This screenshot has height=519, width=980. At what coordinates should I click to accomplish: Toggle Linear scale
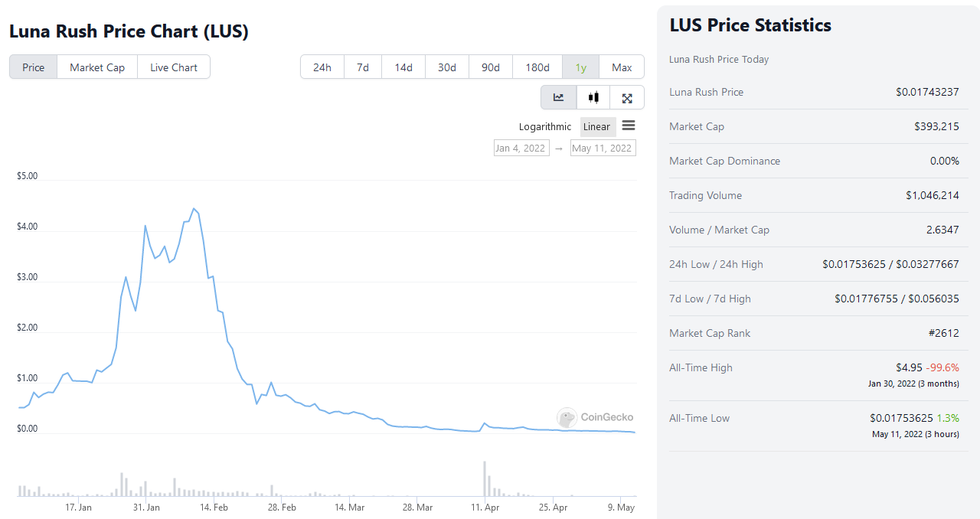point(597,127)
